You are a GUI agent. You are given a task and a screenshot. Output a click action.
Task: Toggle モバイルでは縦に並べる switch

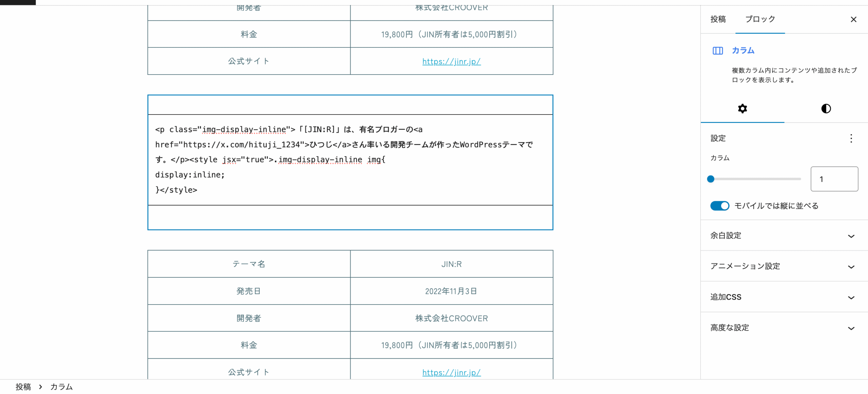pyautogui.click(x=719, y=206)
